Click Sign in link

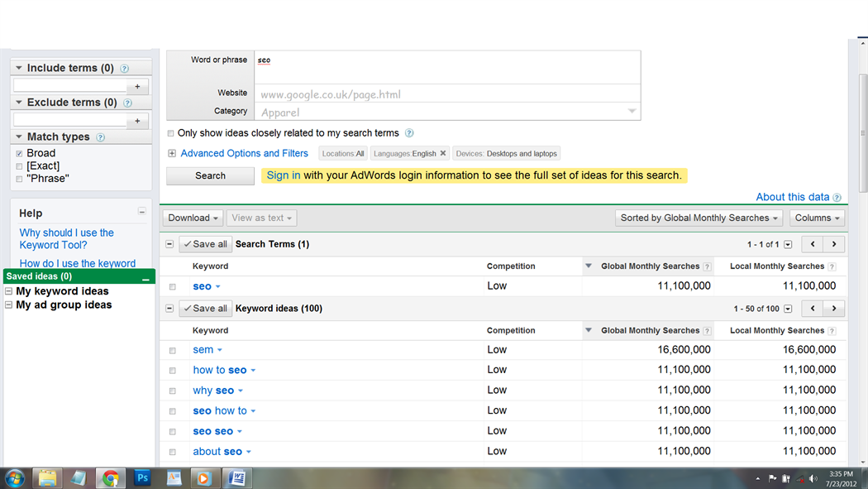[284, 175]
